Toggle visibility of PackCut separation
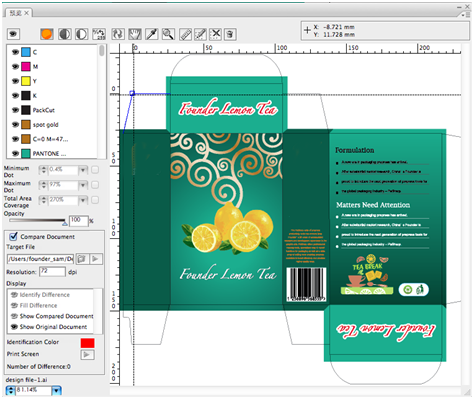This screenshot has height=398, width=473. [15, 110]
